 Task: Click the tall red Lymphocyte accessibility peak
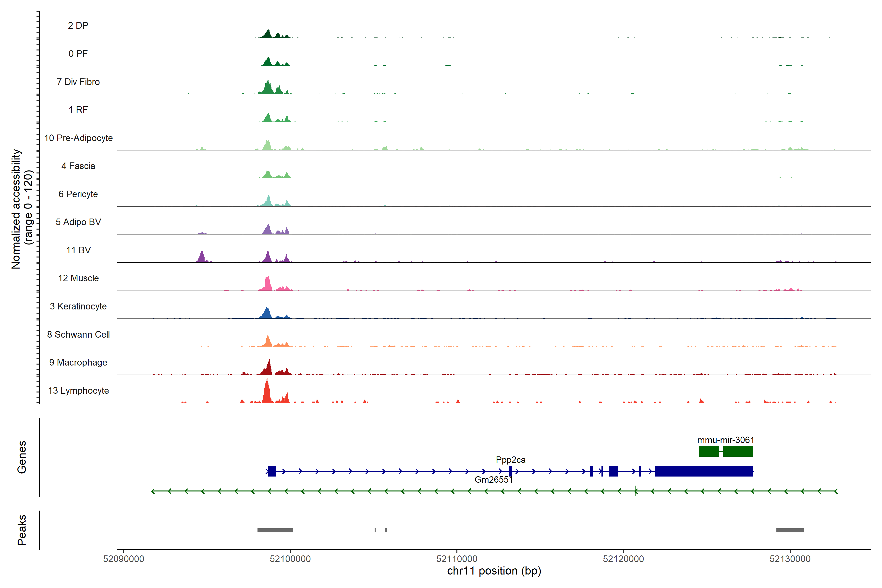(x=267, y=392)
